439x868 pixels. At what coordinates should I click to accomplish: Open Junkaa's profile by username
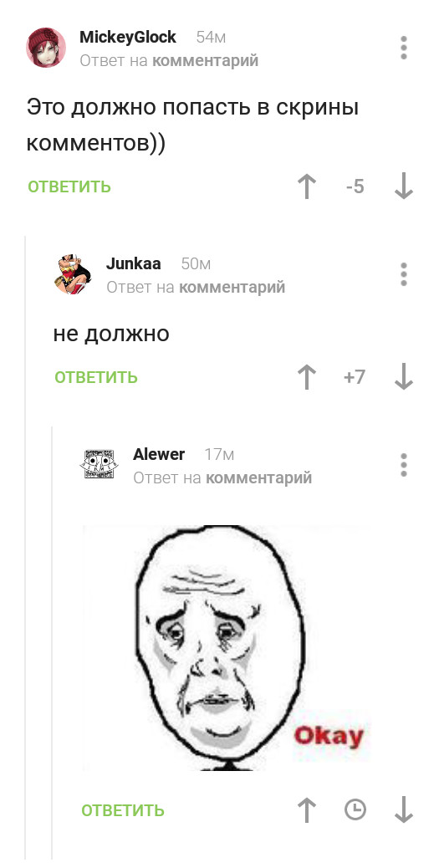point(134,263)
